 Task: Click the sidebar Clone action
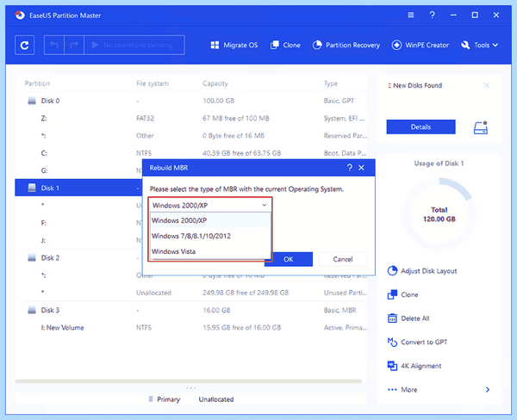[x=402, y=295]
